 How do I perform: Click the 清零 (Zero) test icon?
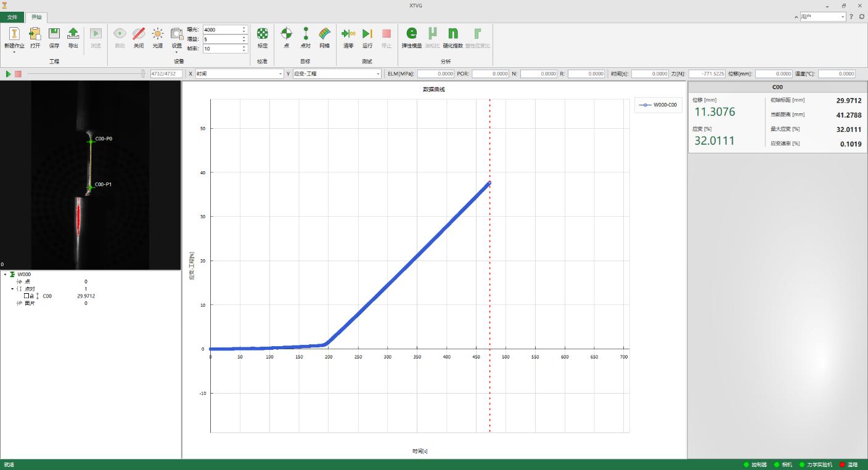(x=348, y=34)
